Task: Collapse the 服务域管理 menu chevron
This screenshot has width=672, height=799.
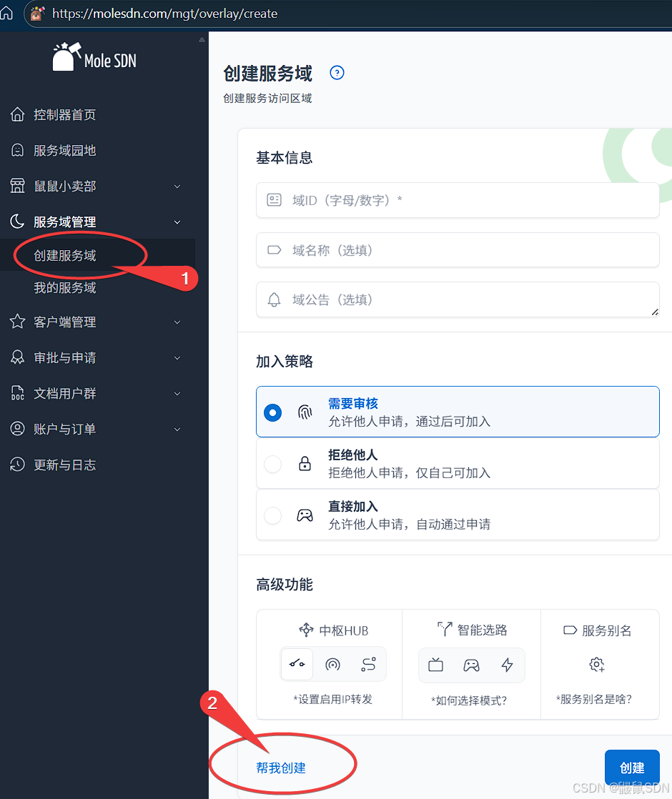Action: [177, 222]
